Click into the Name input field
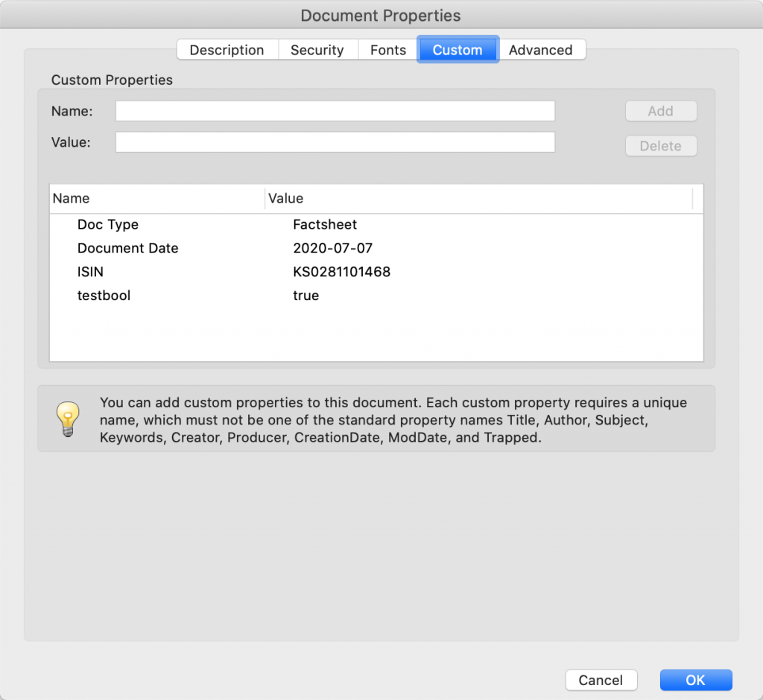This screenshot has height=700, width=763. 335,111
